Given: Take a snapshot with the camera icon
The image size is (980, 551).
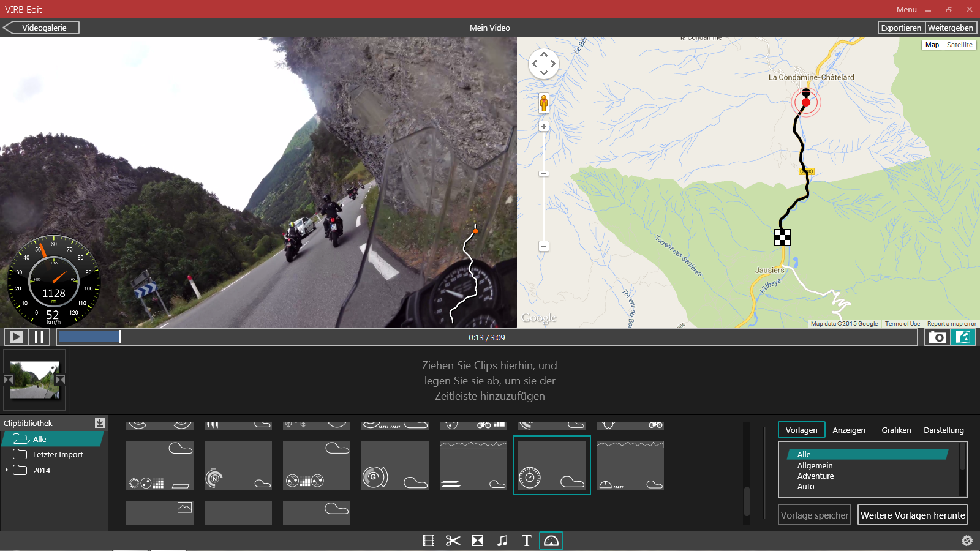Looking at the screenshot, I should [937, 337].
